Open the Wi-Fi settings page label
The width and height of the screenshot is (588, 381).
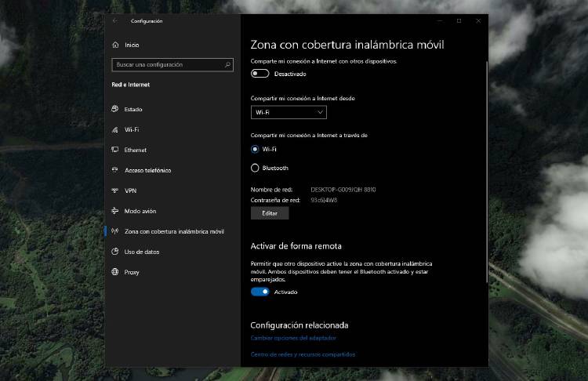coord(132,129)
